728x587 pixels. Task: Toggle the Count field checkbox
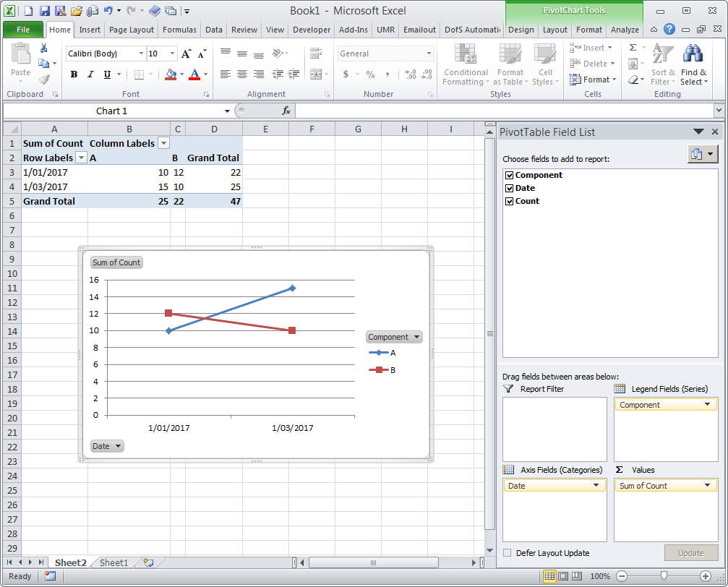(510, 201)
